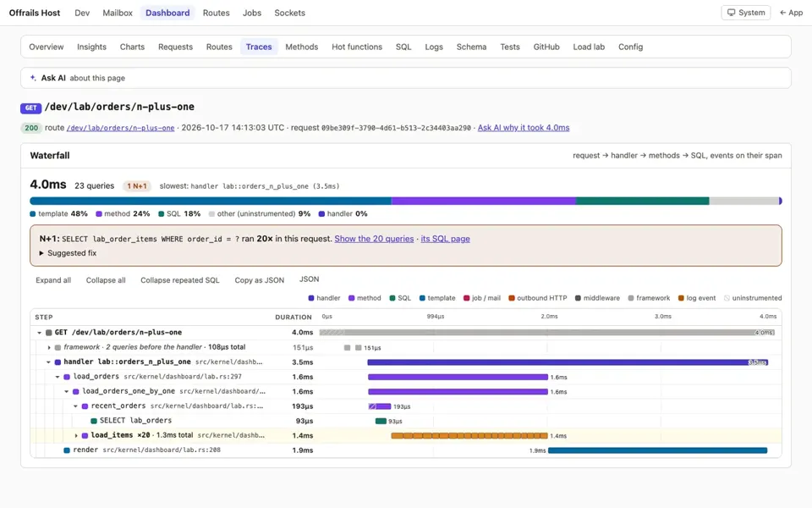The image size is (812, 508).
Task: Click Copy as JSON button
Action: (260, 280)
